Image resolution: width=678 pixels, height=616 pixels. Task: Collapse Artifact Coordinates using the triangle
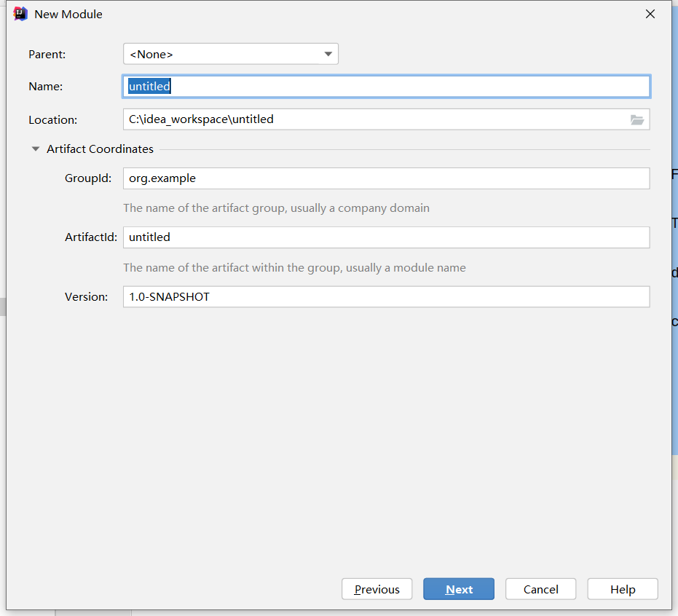(35, 149)
